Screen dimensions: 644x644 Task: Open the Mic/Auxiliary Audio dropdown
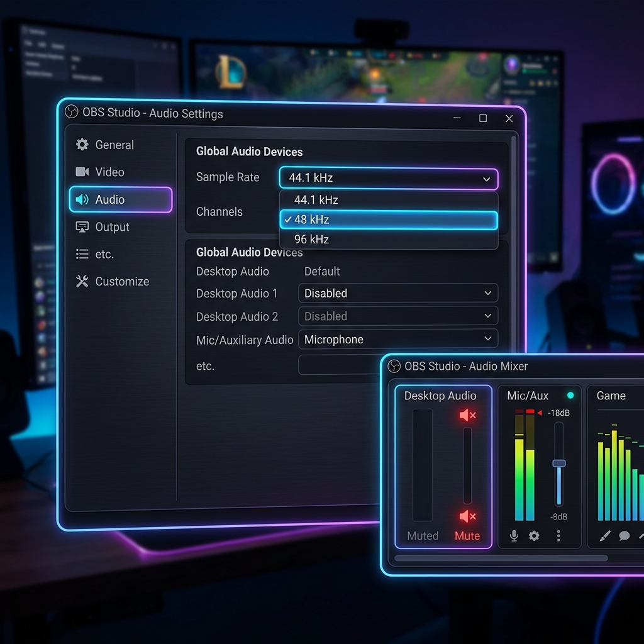tap(398, 339)
